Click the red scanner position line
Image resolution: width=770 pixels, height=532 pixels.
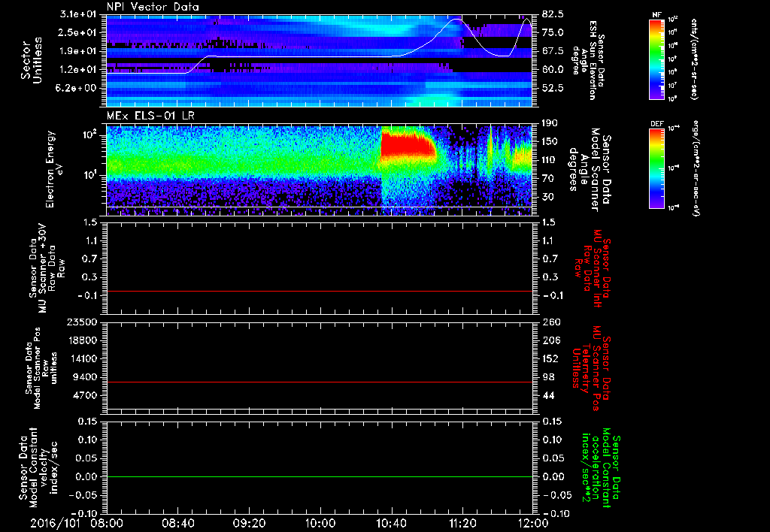(320, 382)
